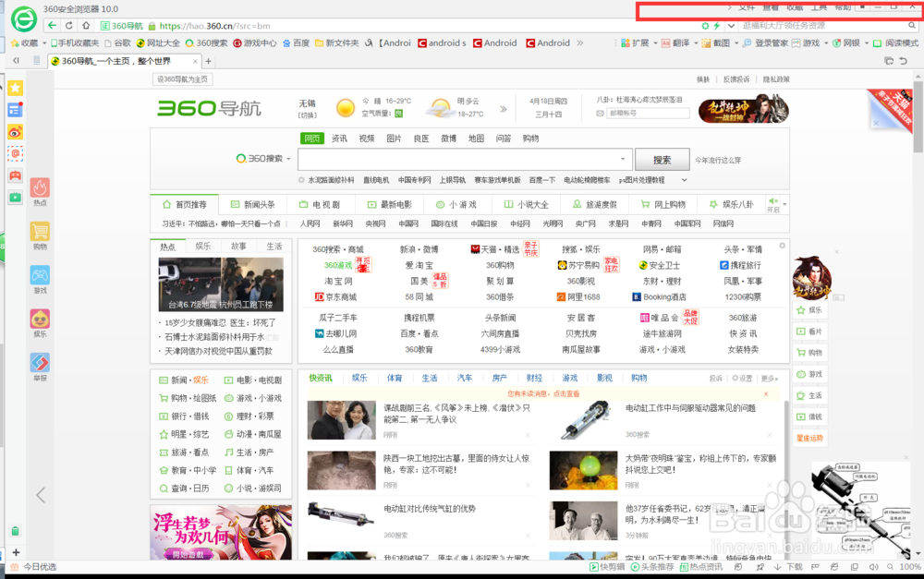Image resolution: width=924 pixels, height=579 pixels.
Task: Click the 邮箱帐号 email input field
Action: coord(649,113)
